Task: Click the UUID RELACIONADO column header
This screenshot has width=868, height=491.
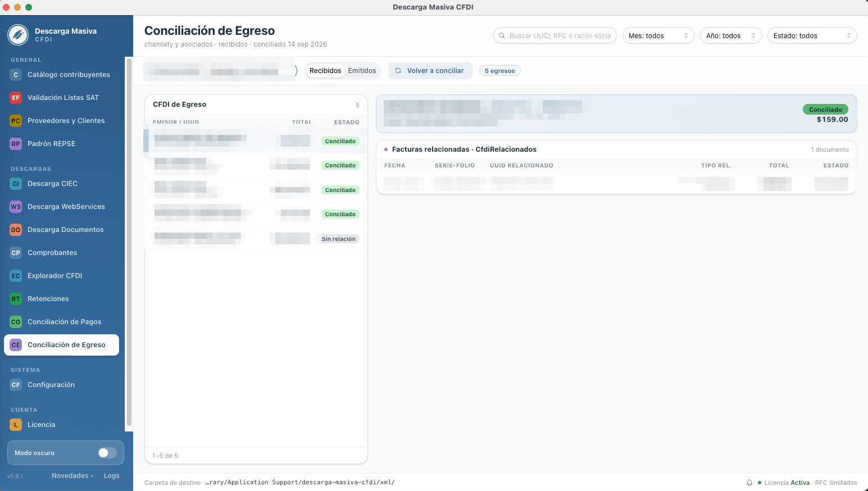Action: (x=521, y=166)
